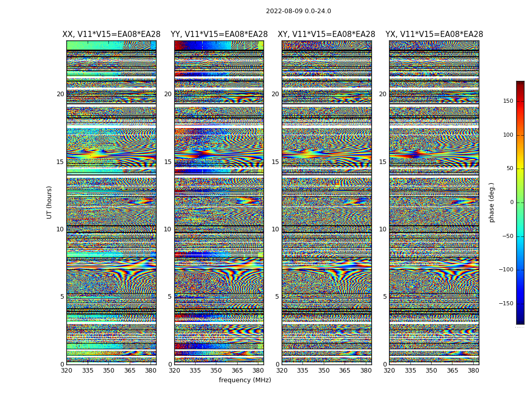Screen dimensions: 532x405
Task: Click the 5 hour tick of the XY panel
Action: pyautogui.click(x=277, y=297)
